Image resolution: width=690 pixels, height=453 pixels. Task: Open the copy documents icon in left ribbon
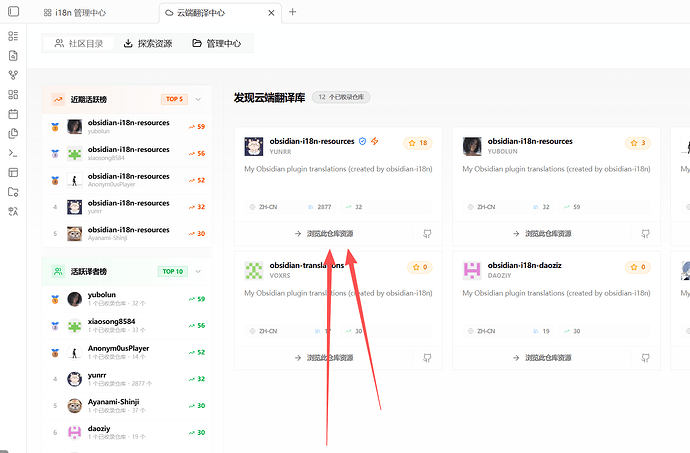13,133
